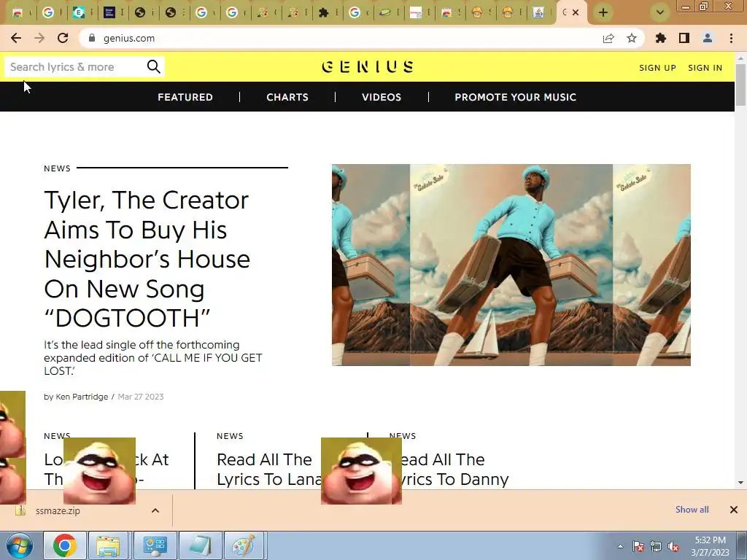Open the Chrome three-dot menu
747x560 pixels.
point(731,38)
